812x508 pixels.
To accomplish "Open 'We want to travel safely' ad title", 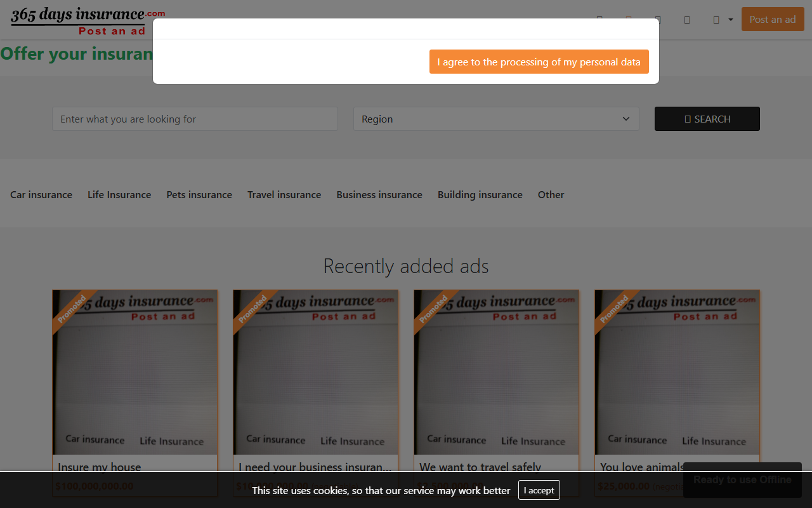I will point(480,467).
